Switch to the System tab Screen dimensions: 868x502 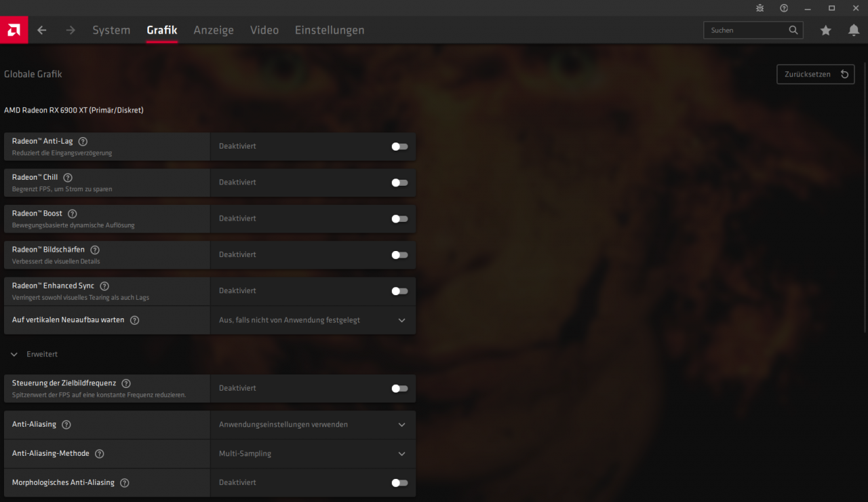pos(111,30)
